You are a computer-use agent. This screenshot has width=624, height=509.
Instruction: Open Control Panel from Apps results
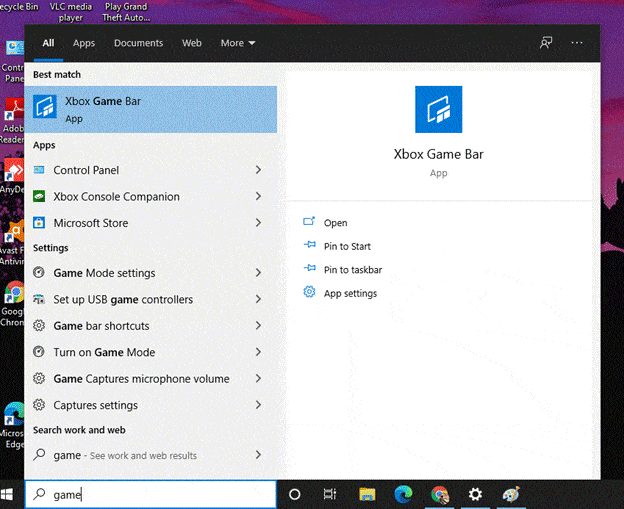pos(151,170)
